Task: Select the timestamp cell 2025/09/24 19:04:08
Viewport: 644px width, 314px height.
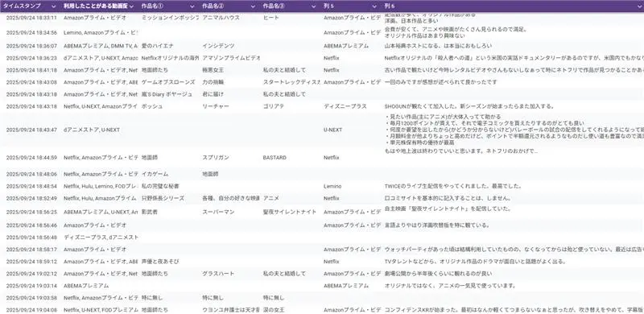Action: [x=31, y=310]
